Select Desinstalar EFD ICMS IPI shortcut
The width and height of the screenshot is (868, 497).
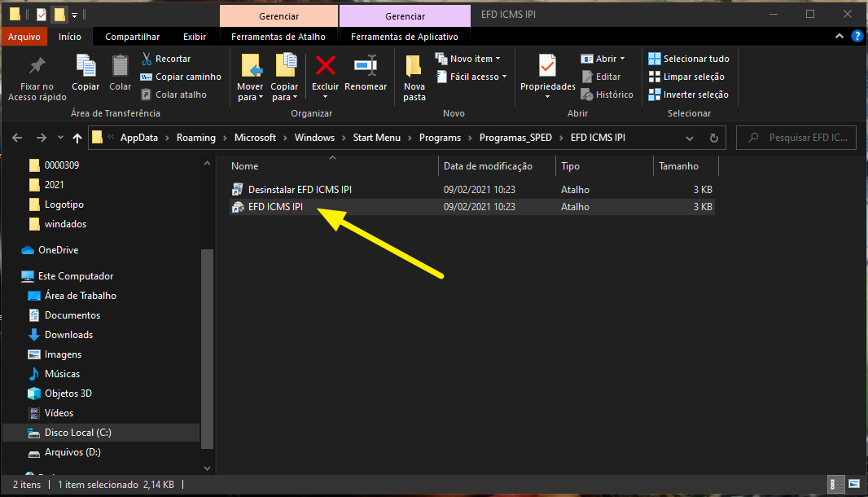tap(471, 190)
